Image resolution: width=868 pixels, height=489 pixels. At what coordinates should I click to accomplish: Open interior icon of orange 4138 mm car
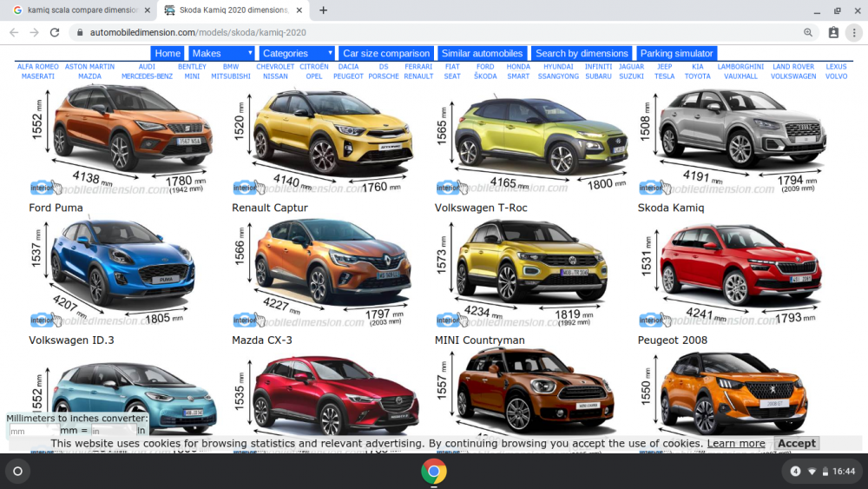[x=46, y=188]
